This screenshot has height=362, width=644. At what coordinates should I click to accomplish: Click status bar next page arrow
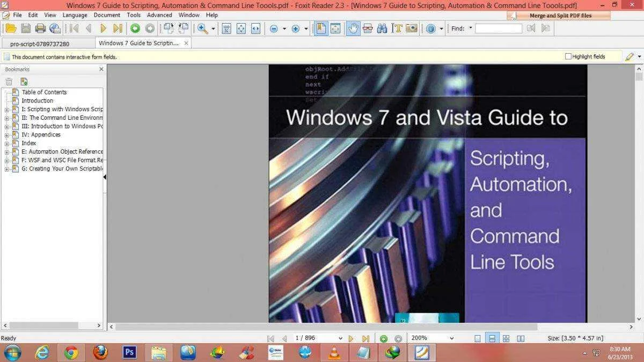point(351,338)
